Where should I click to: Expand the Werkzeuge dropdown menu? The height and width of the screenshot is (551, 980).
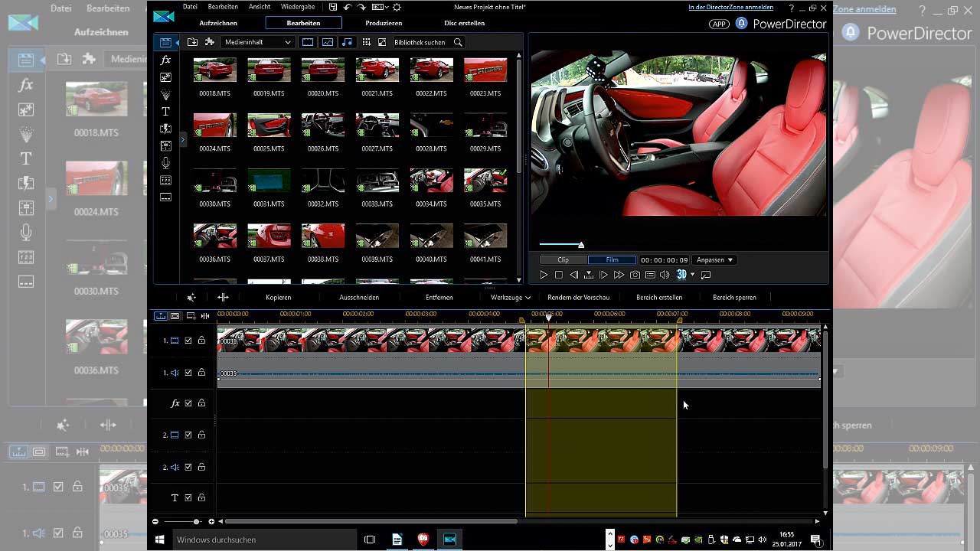(511, 297)
